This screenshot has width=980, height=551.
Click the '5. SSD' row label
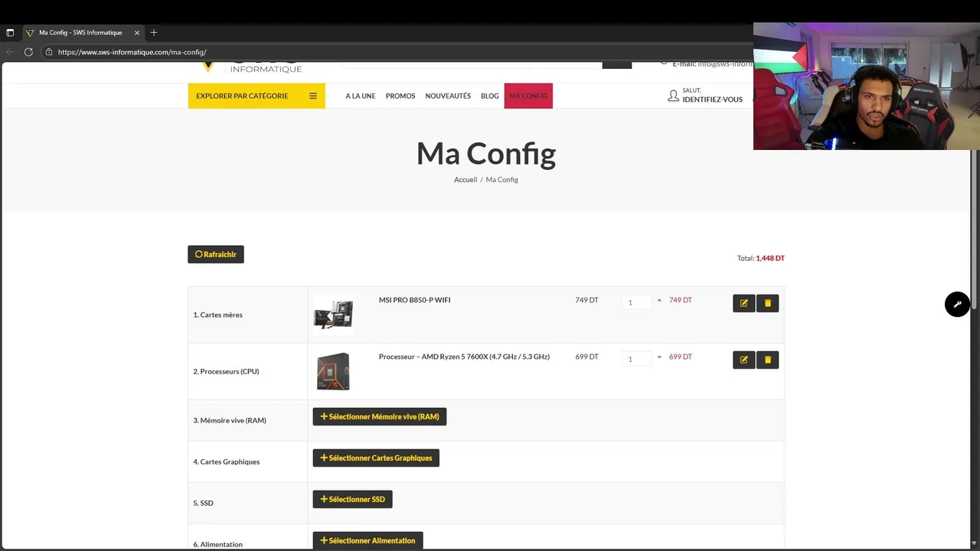point(203,504)
